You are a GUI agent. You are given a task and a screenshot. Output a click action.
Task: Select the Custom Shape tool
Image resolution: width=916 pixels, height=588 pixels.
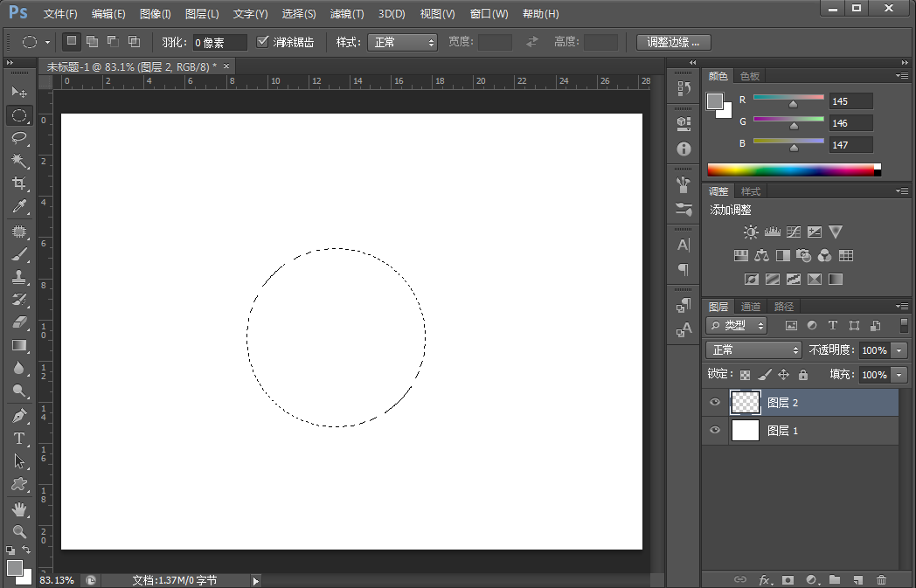19,484
